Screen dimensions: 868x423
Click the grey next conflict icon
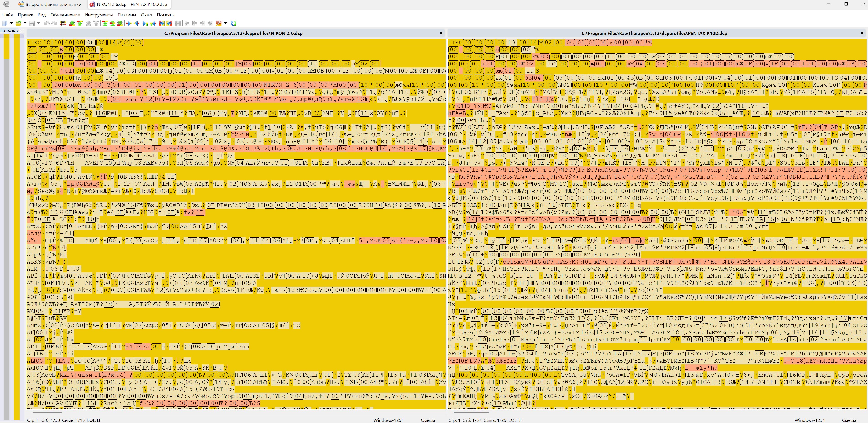tap(88, 23)
